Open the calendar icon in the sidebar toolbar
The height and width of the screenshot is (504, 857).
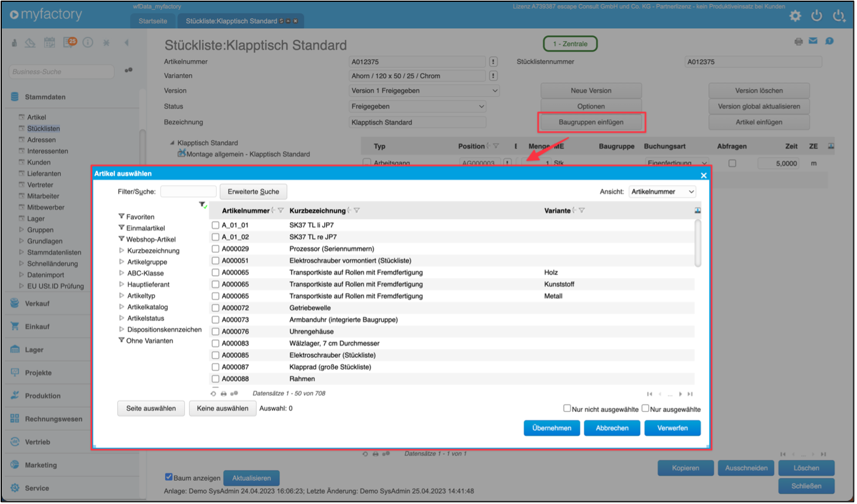coord(50,43)
